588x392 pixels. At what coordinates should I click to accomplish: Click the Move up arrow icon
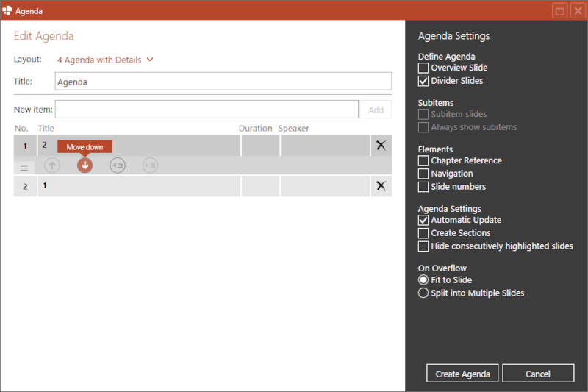[52, 165]
